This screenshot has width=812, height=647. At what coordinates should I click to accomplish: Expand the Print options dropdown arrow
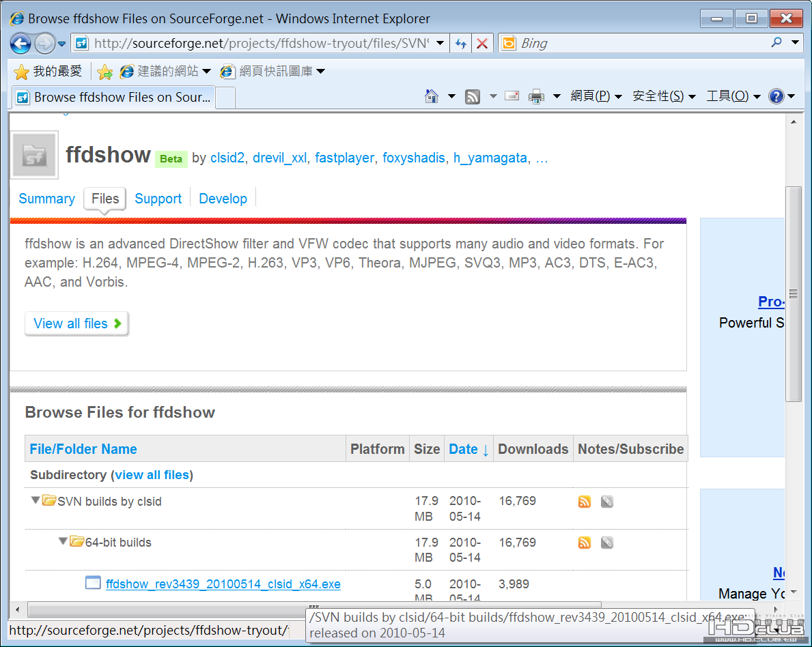pyautogui.click(x=557, y=96)
